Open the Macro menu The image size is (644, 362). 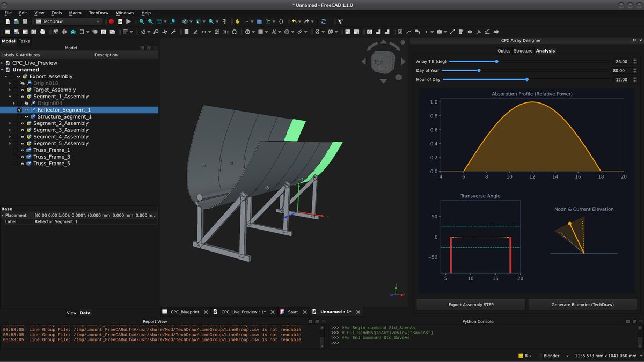click(75, 13)
